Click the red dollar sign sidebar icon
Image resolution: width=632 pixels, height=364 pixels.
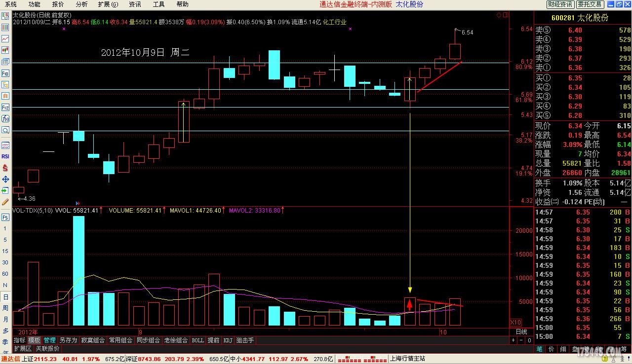tap(5, 168)
